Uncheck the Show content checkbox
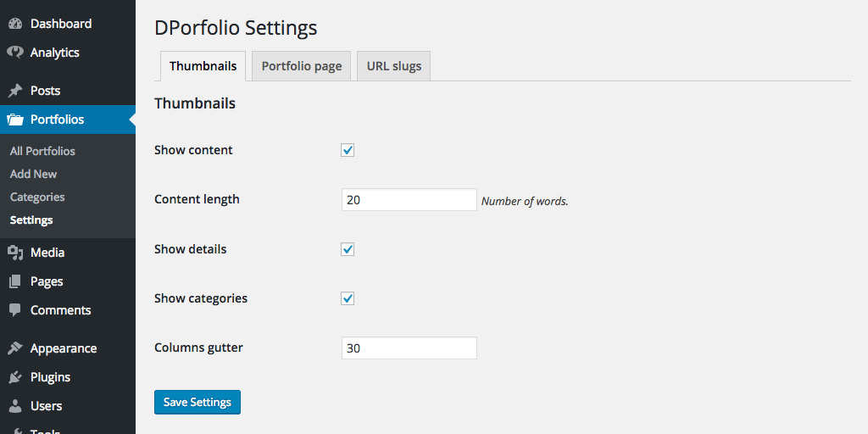The image size is (868, 434). click(348, 150)
